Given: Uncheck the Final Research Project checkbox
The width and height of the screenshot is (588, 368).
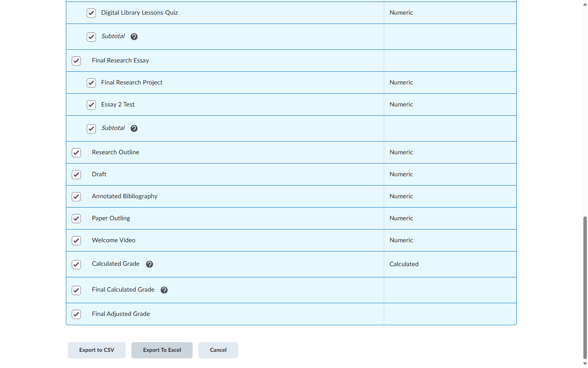Looking at the screenshot, I should pyautogui.click(x=91, y=83).
